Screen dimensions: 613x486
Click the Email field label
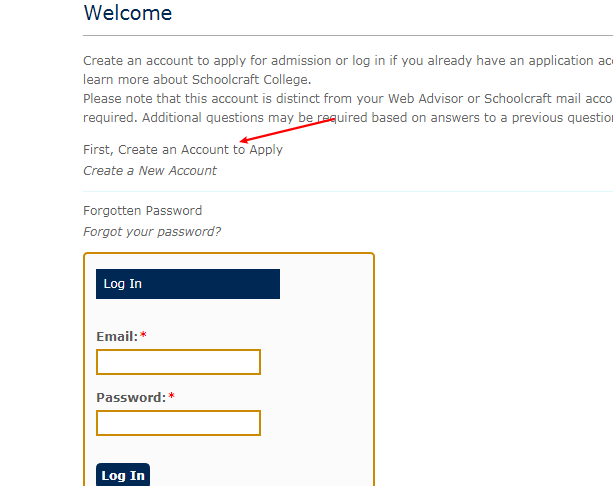(x=117, y=337)
